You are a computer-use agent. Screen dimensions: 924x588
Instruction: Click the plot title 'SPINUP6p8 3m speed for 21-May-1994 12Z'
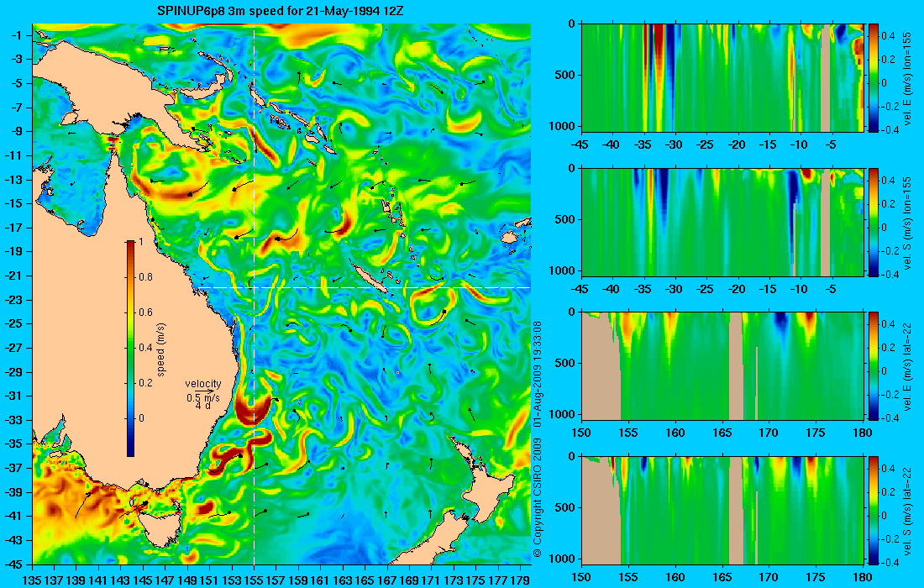pos(281,11)
